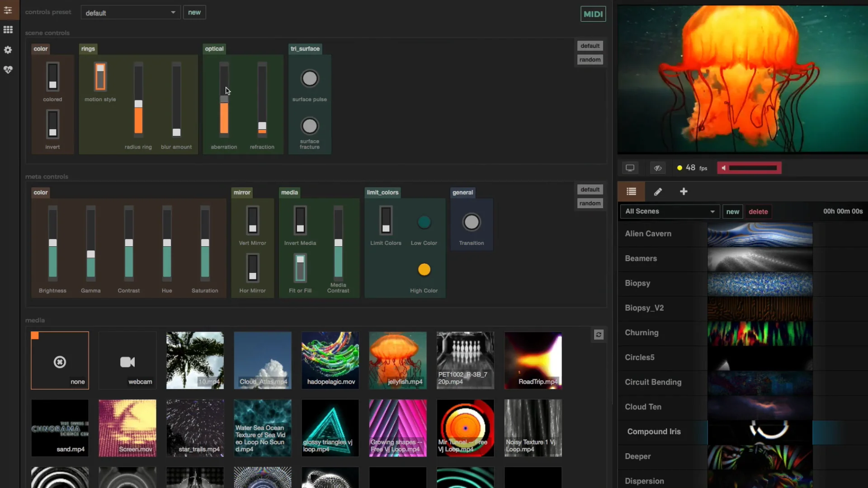The image size is (868, 488).
Task: Open the controls preset default dropdown
Action: [x=130, y=13]
